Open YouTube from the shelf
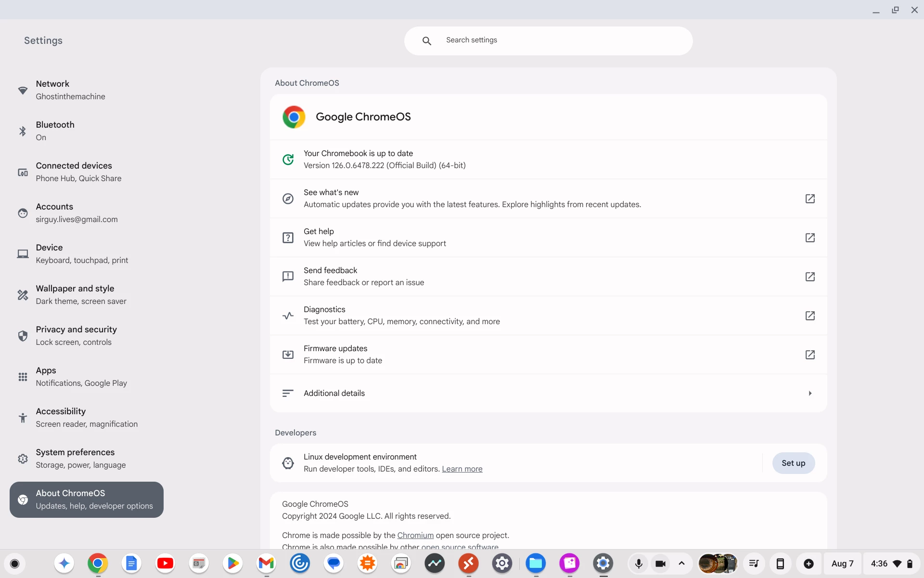Viewport: 924px width, 578px height. pos(165,563)
